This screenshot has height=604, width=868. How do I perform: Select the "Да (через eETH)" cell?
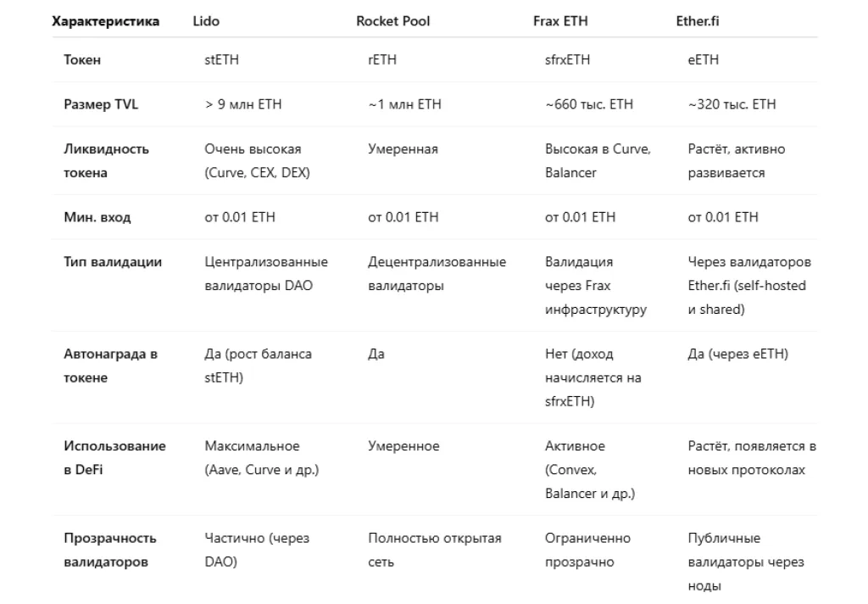pos(737,354)
